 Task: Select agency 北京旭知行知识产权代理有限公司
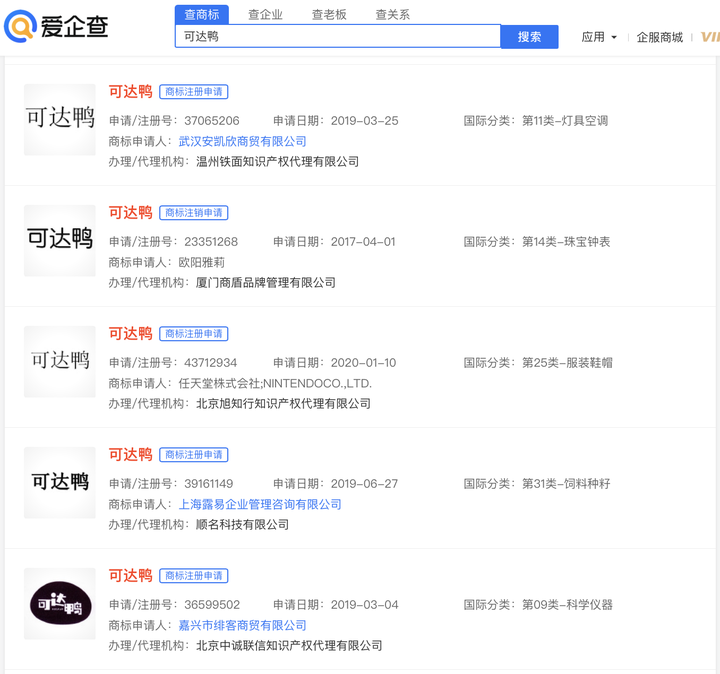click(283, 404)
